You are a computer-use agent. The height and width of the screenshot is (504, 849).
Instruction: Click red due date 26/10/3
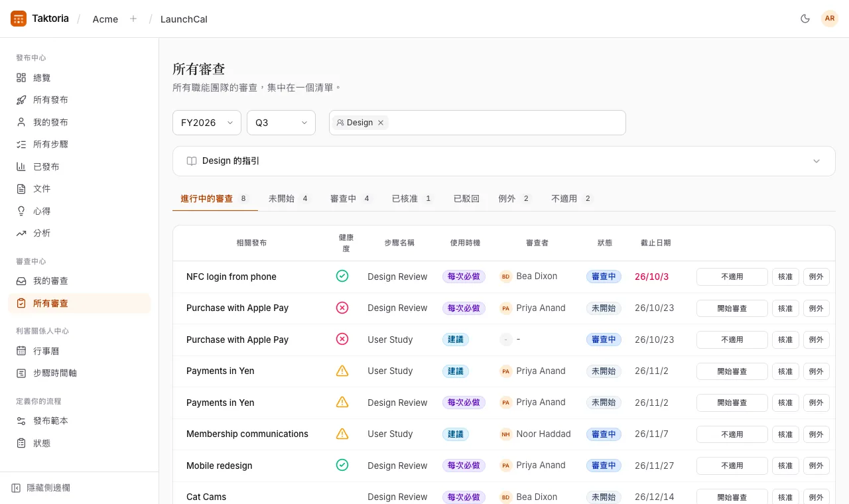tap(652, 277)
